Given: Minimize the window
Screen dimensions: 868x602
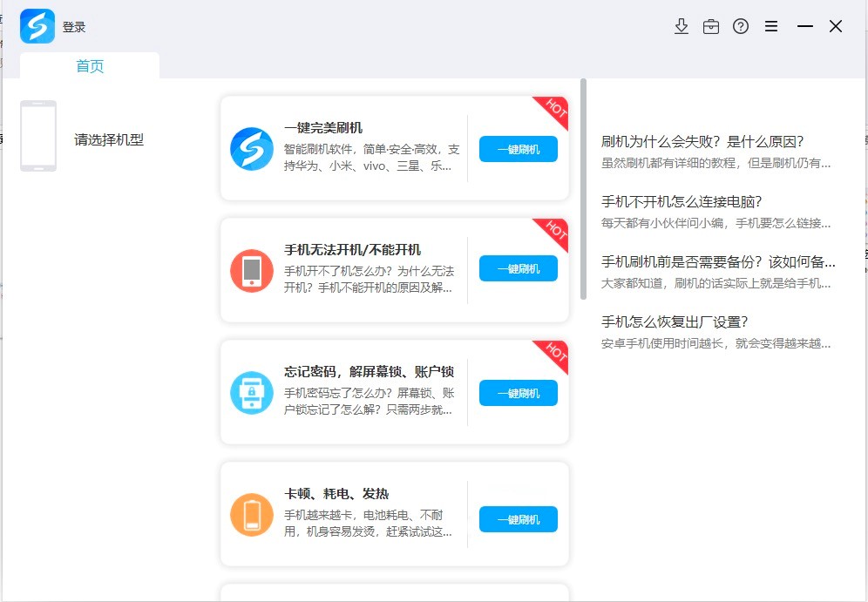Looking at the screenshot, I should pos(805,26).
